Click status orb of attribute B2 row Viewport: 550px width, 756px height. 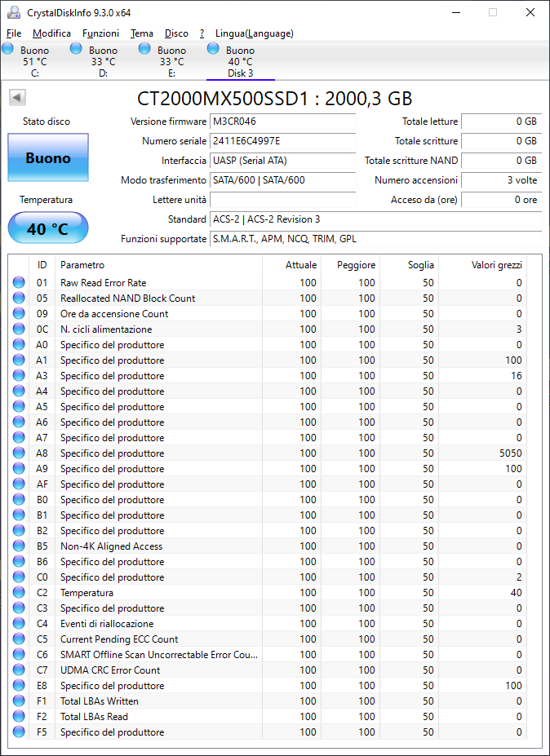tap(19, 530)
